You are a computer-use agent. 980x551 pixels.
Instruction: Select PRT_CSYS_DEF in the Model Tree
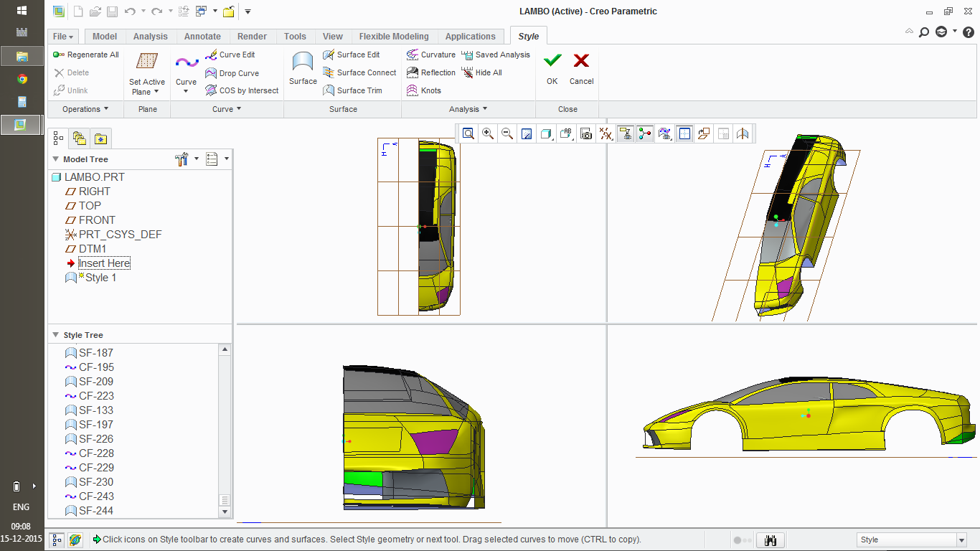click(x=113, y=235)
